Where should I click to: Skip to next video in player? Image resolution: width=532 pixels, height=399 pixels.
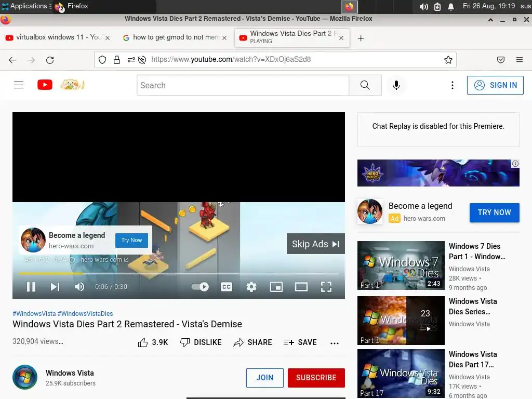(55, 287)
